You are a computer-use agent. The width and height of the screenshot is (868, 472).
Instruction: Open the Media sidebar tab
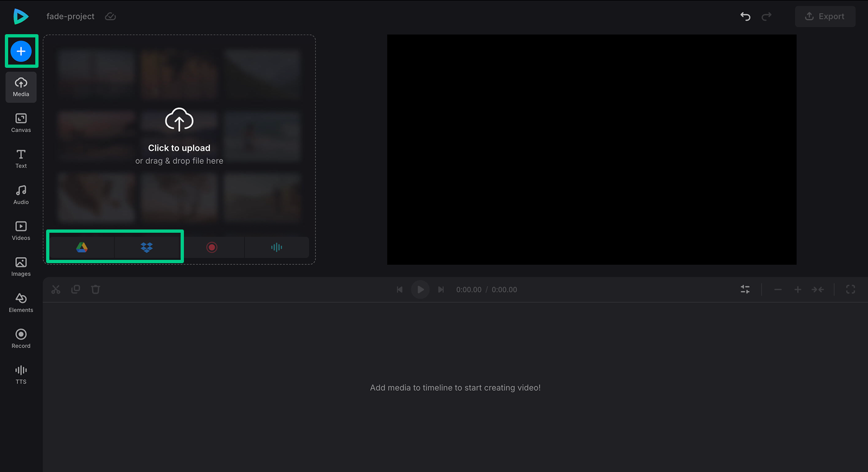pos(21,87)
